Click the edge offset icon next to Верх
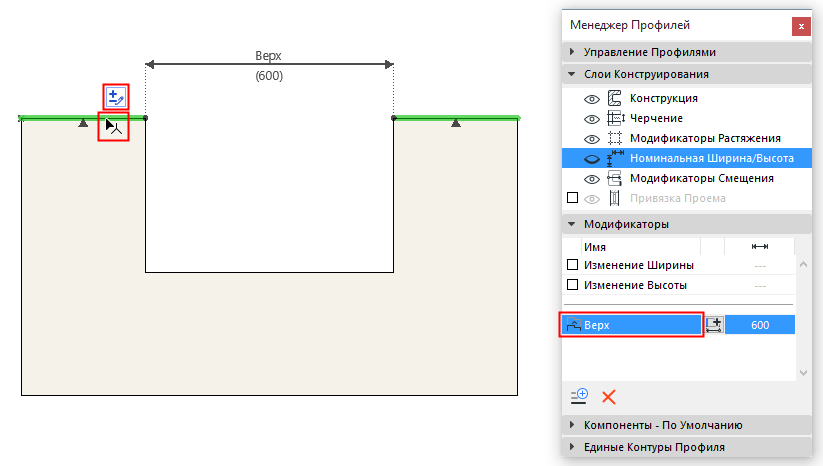Screen dimensions: 823x466 coord(714,325)
